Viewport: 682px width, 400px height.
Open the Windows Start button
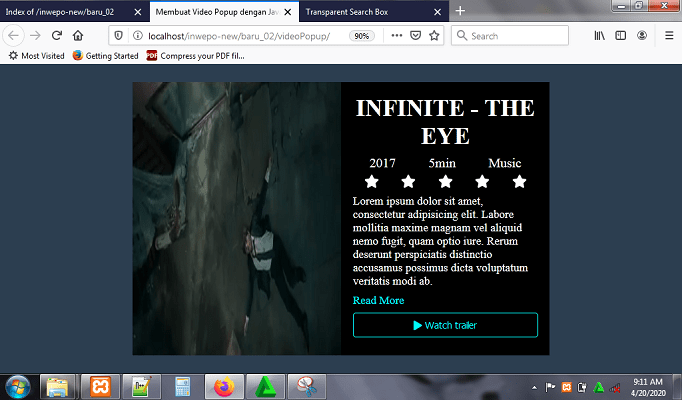pos(18,387)
